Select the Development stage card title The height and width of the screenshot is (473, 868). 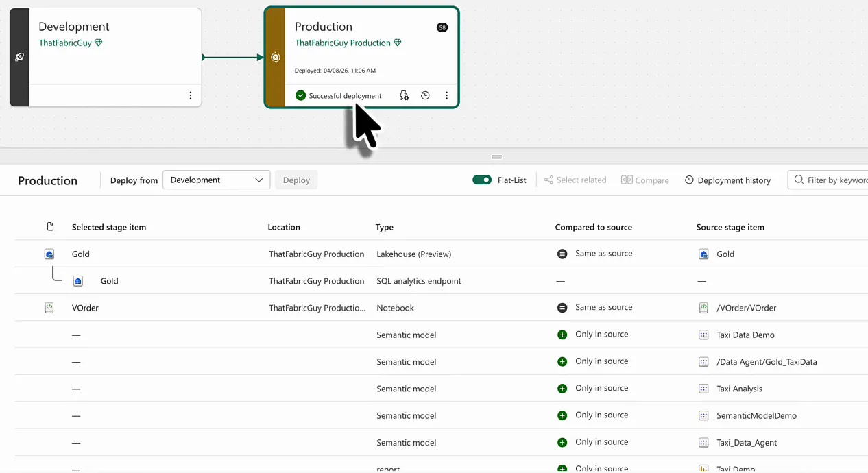click(x=74, y=27)
